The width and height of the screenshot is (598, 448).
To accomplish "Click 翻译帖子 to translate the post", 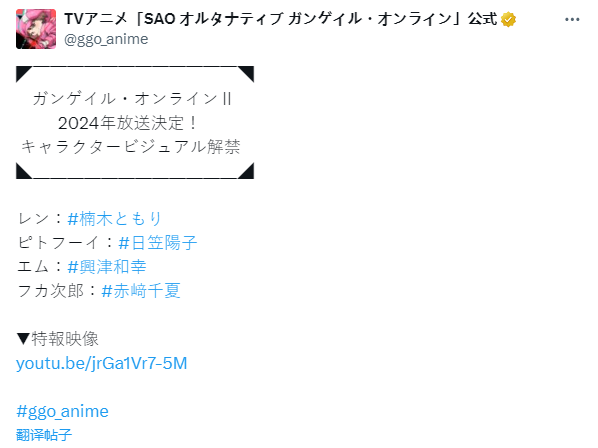I will [44, 435].
